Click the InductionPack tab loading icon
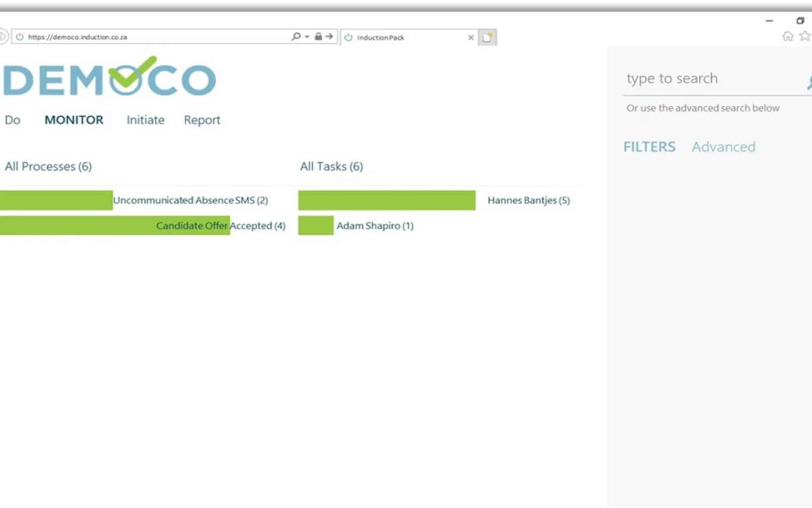 coord(349,37)
